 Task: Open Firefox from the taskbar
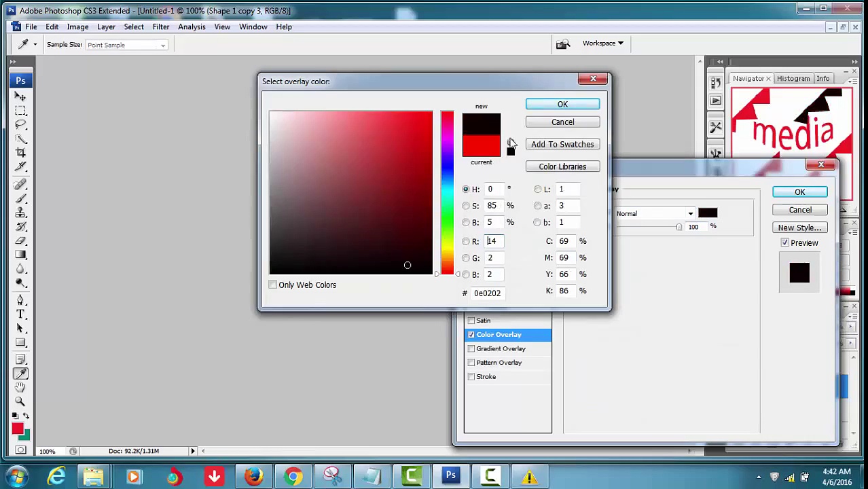pos(253,476)
